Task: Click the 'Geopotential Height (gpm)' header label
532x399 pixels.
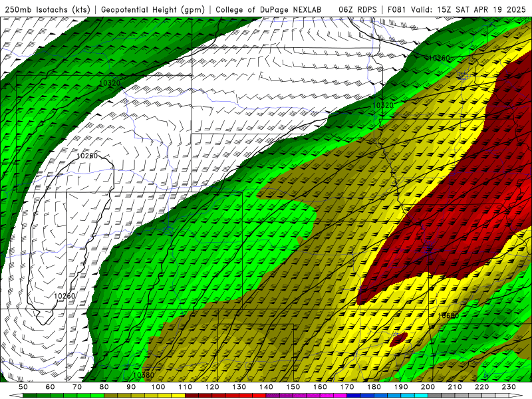Action: click(x=153, y=10)
